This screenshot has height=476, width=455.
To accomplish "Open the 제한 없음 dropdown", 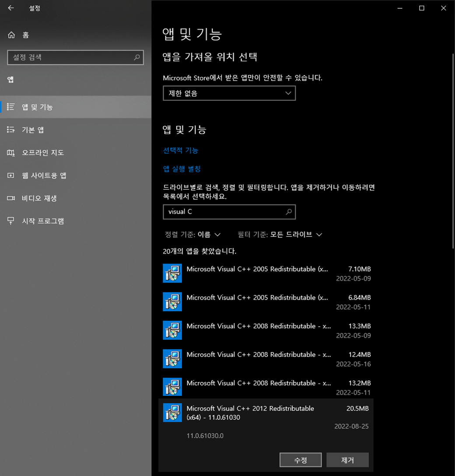I will [x=229, y=93].
